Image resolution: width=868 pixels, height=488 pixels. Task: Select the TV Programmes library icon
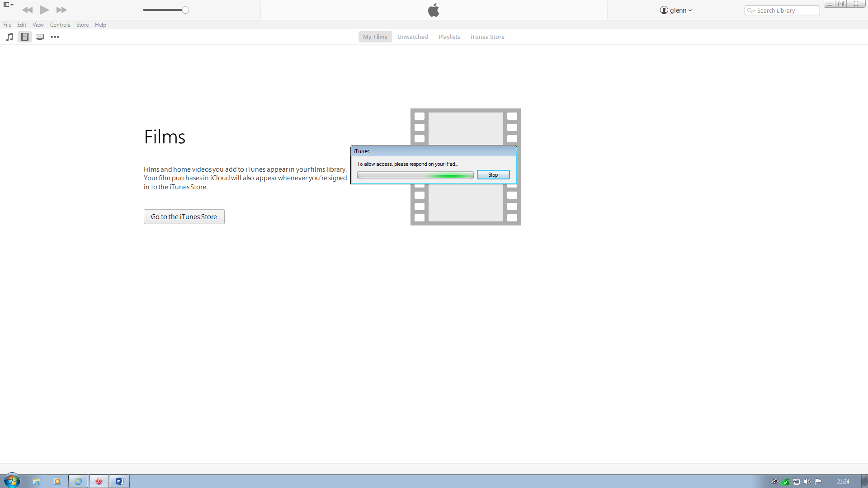pyautogui.click(x=40, y=37)
